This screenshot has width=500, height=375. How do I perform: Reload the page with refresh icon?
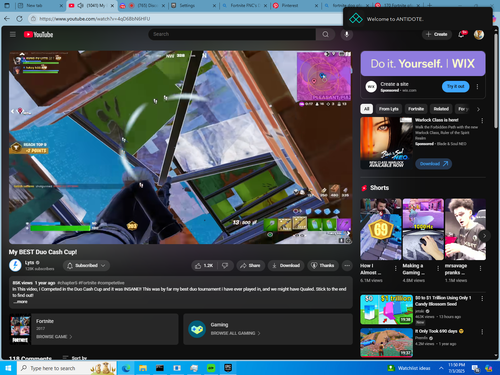click(x=19, y=19)
